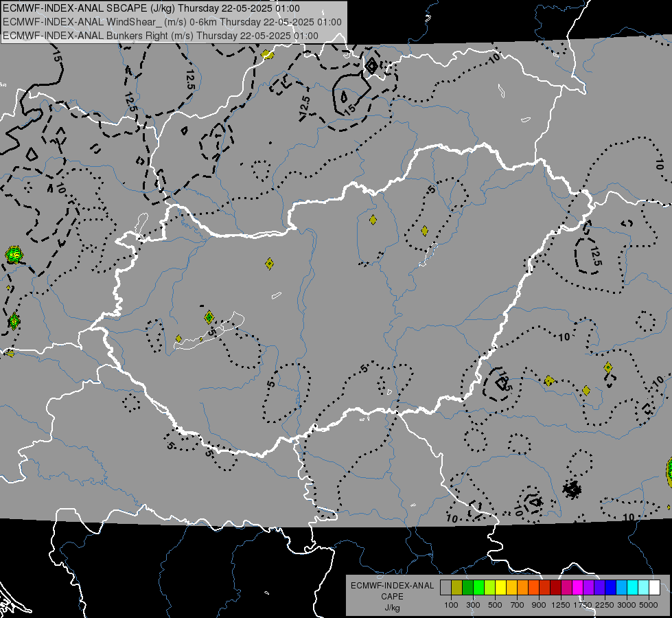The width and height of the screenshot is (672, 618).
Task: Click the 1750 legend value
Action: (583, 605)
